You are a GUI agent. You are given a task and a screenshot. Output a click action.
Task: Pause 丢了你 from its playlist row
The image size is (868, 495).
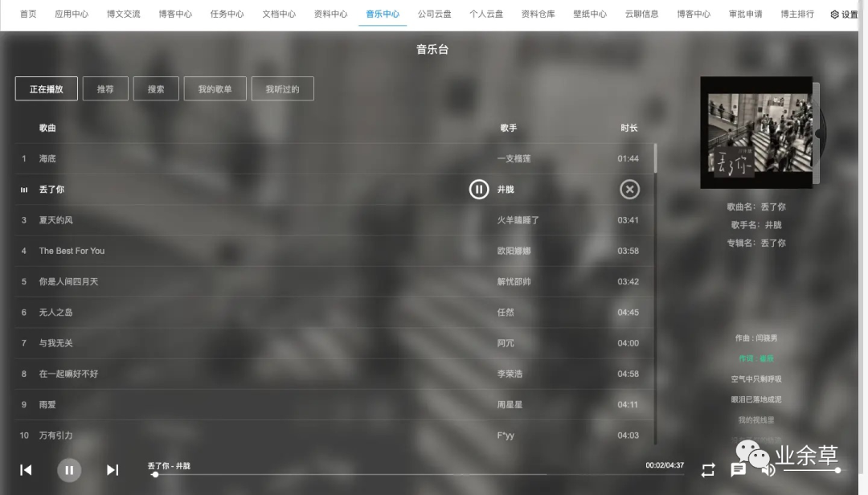coord(479,190)
